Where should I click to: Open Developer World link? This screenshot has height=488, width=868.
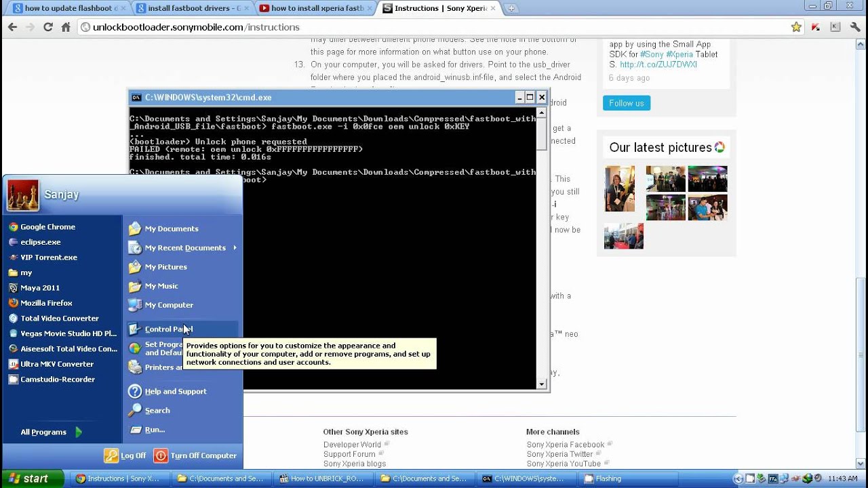(352, 445)
